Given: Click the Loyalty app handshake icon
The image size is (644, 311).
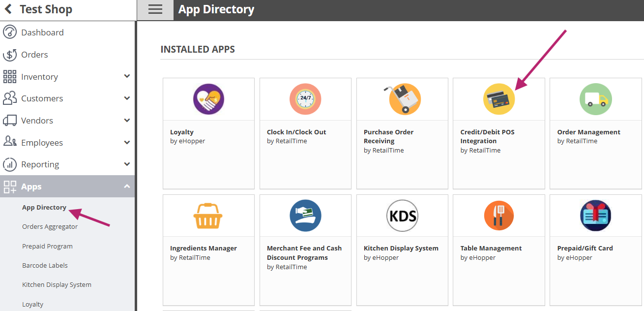Looking at the screenshot, I should (x=208, y=99).
